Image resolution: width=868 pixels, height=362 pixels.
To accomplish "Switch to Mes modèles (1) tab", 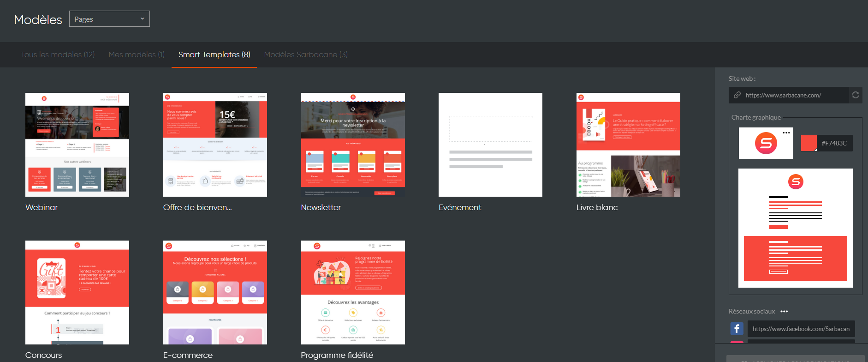I will 137,54.
